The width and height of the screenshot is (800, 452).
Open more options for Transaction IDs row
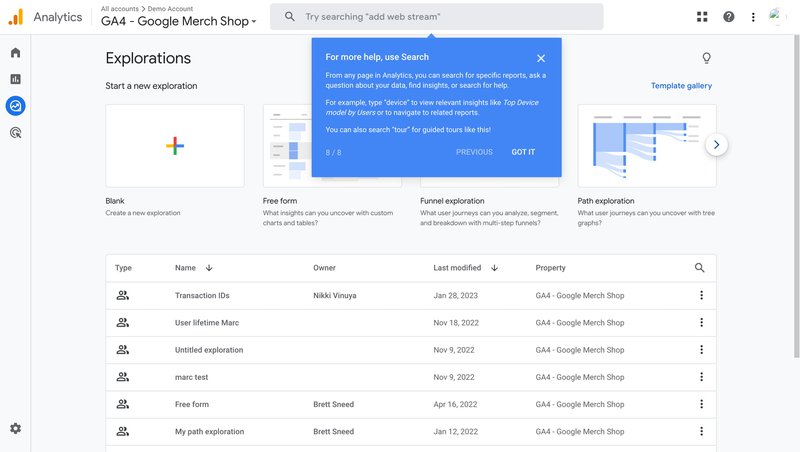[701, 295]
